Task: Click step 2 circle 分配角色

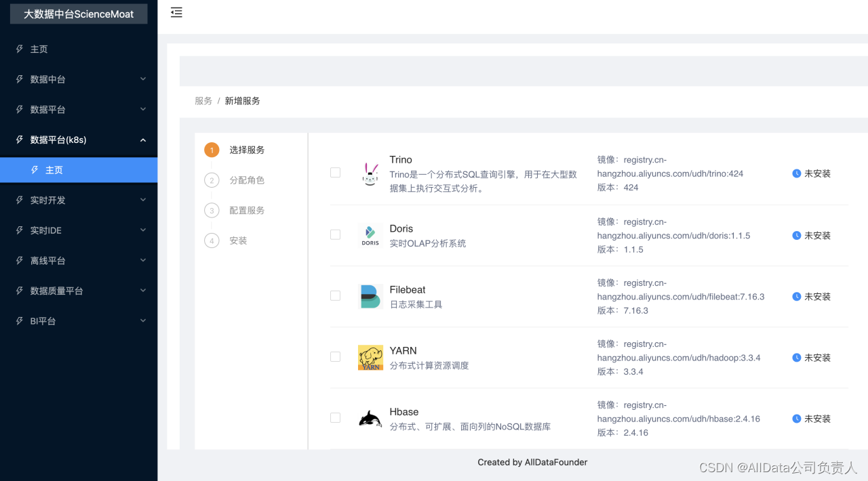Action: [212, 180]
